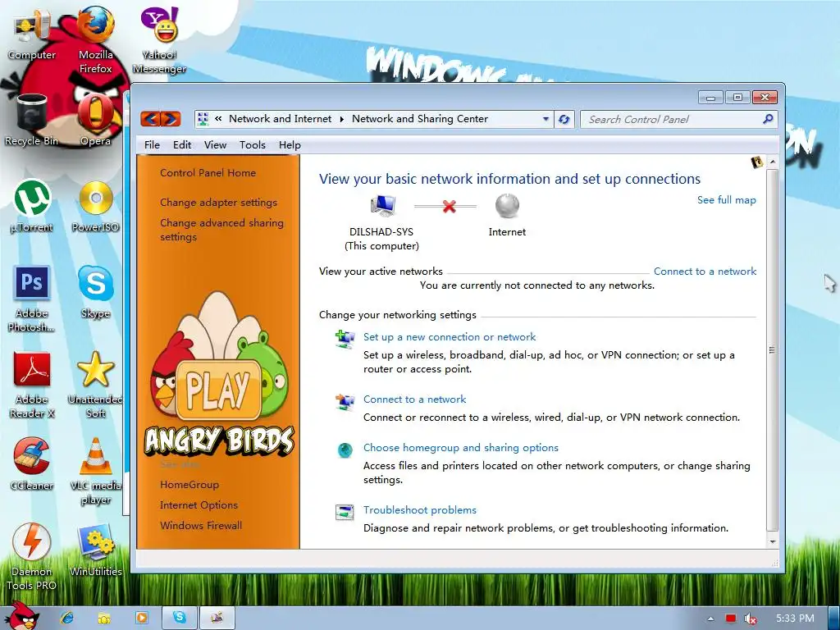Screen dimensions: 840x630
Task: Click the Control Panel taskbar button
Action: [x=217, y=618]
